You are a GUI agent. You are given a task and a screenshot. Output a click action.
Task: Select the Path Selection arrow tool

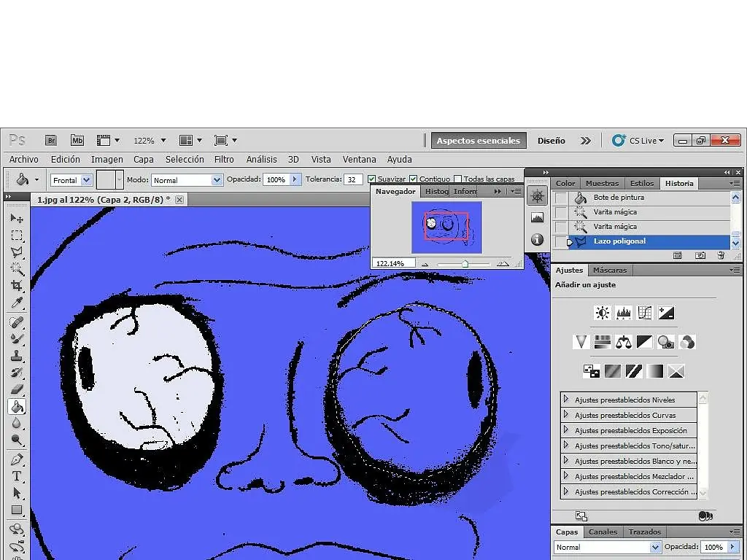17,494
